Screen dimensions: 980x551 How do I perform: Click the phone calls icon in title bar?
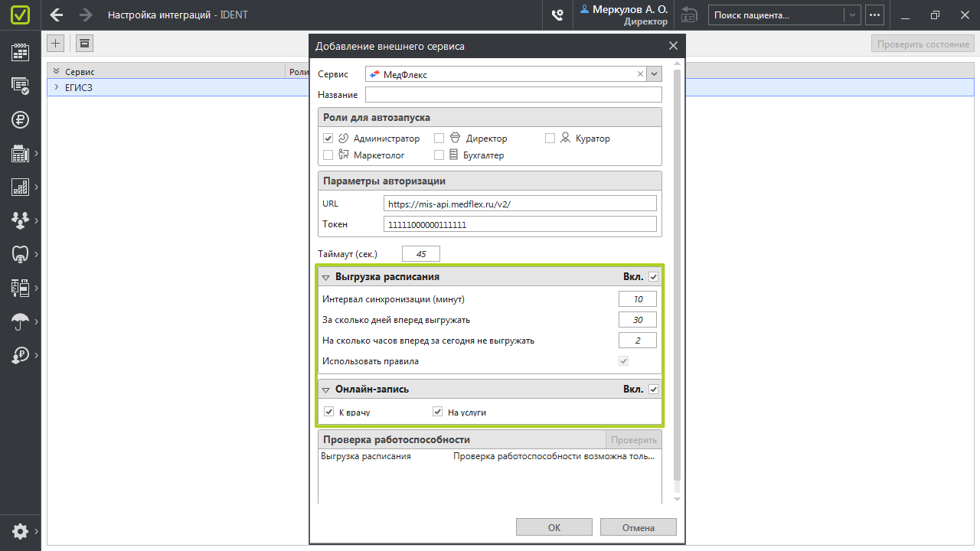[557, 15]
